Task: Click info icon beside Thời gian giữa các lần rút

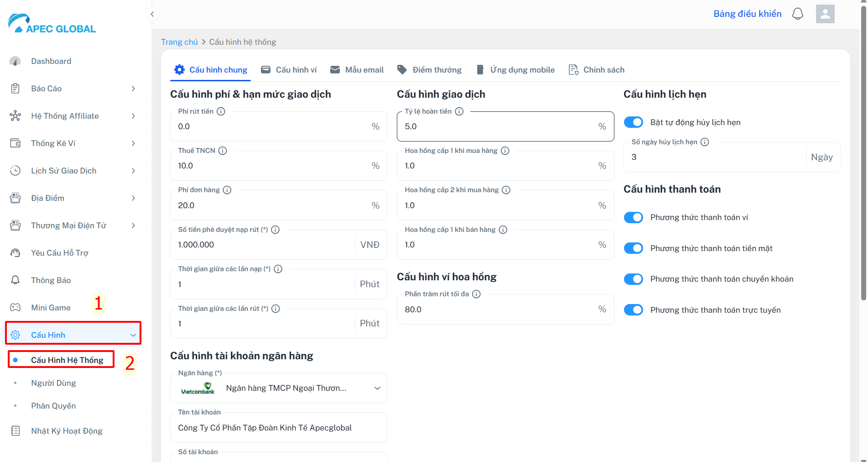Action: pos(275,309)
